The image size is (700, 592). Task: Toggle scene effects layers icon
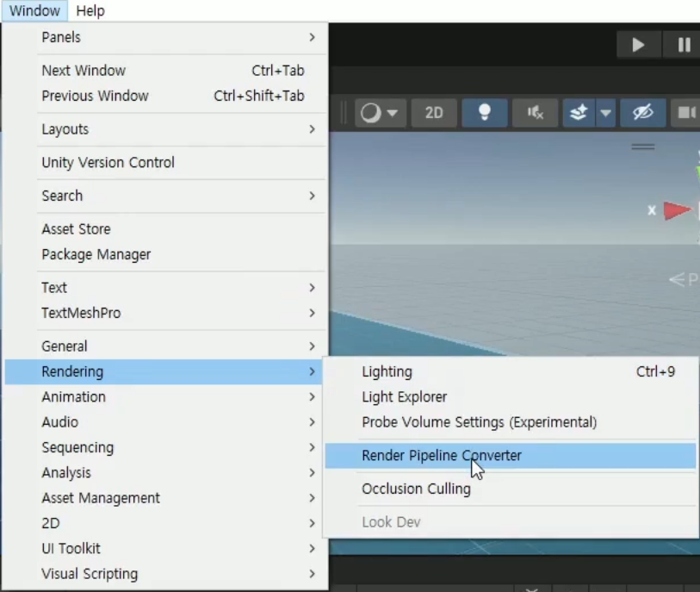click(579, 113)
